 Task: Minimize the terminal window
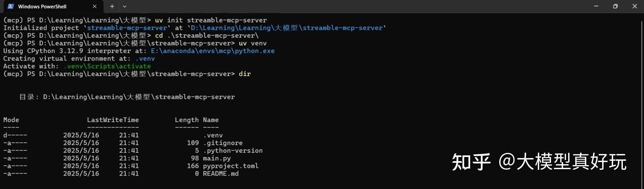tap(596, 6)
